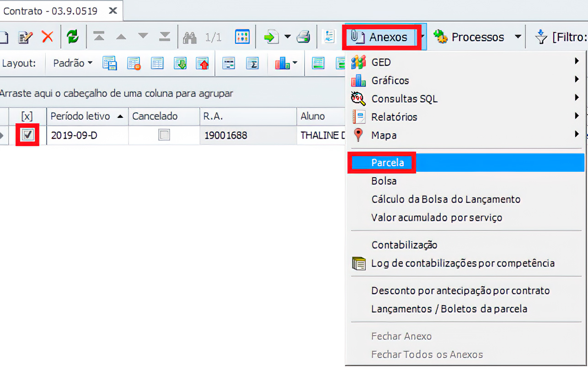Click the printer icon in toolbar

304,37
